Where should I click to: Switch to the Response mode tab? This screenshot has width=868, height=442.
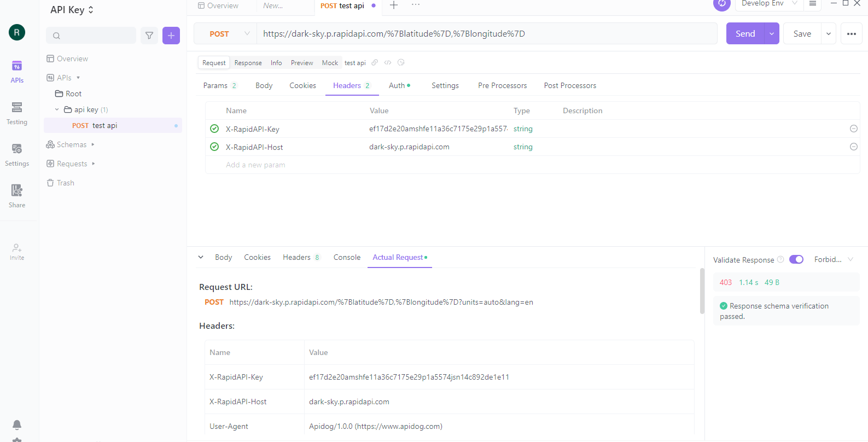248,63
